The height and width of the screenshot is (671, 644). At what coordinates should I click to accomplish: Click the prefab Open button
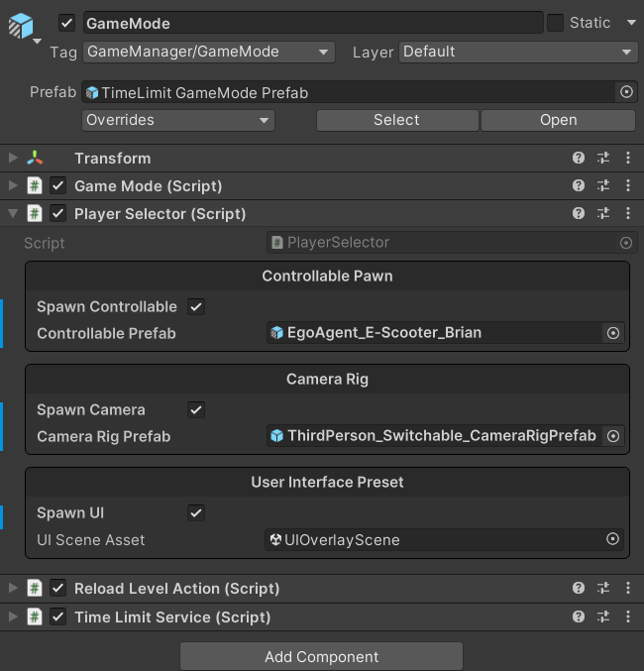click(x=558, y=120)
